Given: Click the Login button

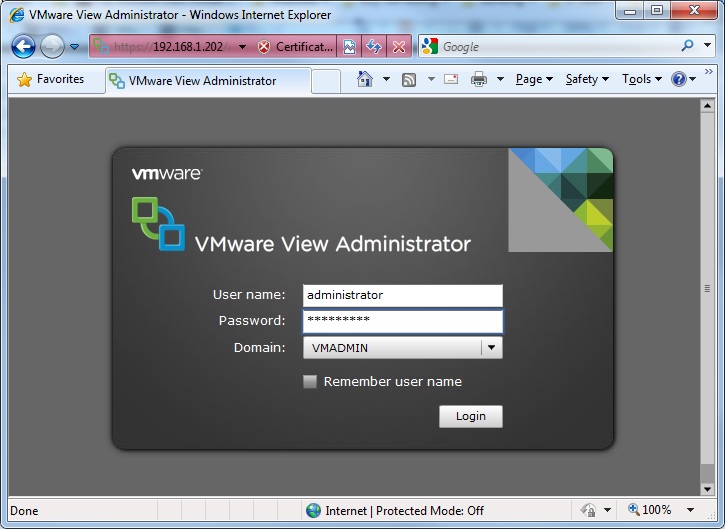Looking at the screenshot, I should click(x=471, y=416).
